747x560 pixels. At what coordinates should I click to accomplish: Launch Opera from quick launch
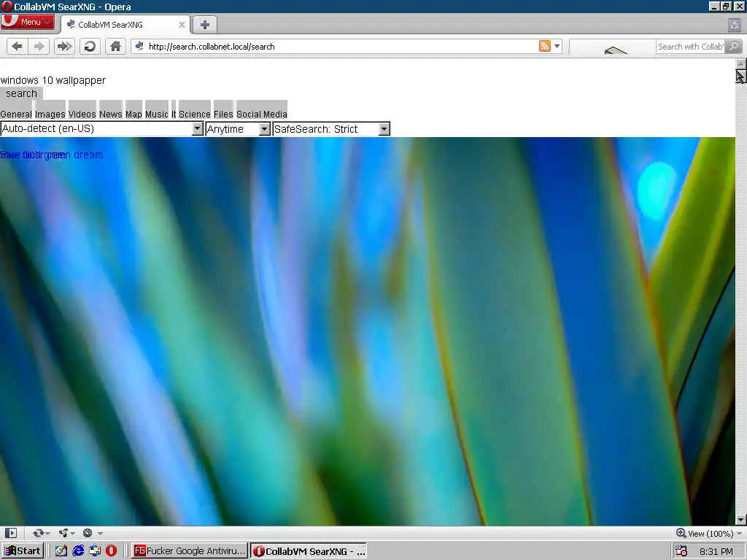(111, 551)
